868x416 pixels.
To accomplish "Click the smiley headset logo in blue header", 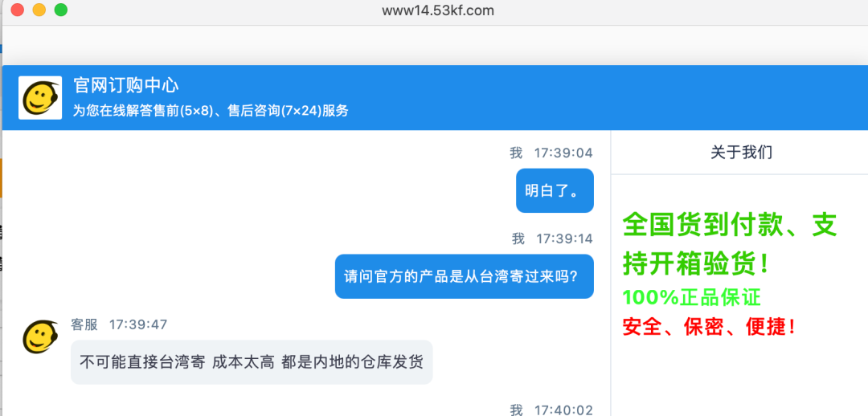I will (40, 98).
